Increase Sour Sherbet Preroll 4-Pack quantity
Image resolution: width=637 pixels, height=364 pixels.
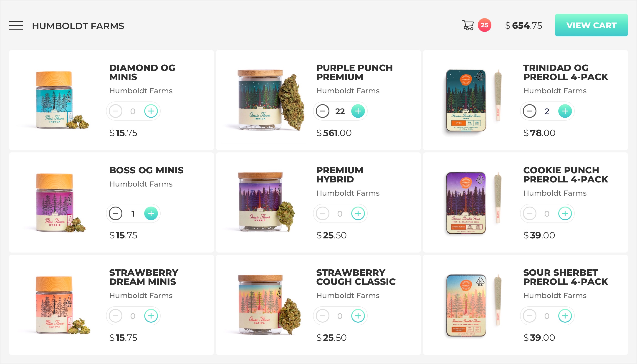(x=565, y=316)
